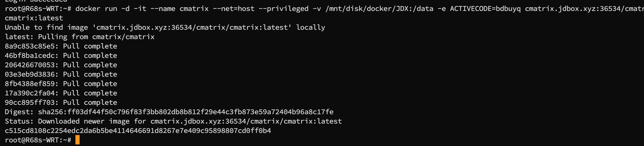Screen dimensions: 644x146
Task: Click the orange terminal cursor block
Action: [x=77, y=140]
